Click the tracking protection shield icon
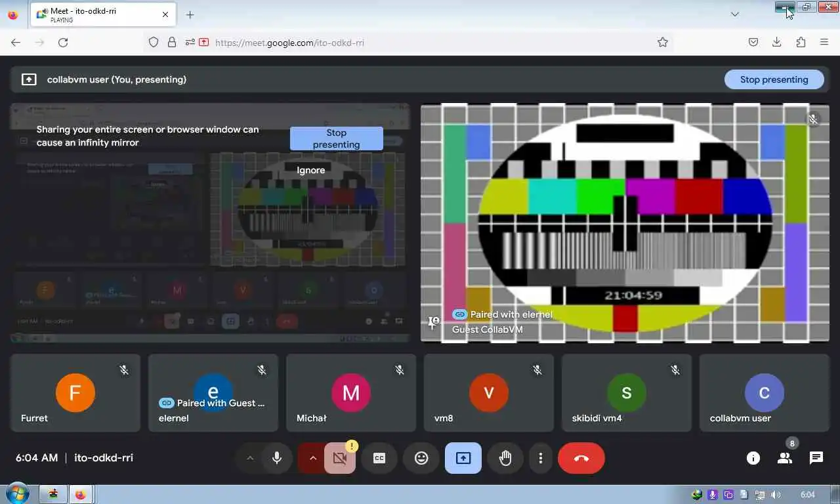Viewport: 840px width, 504px height. (x=154, y=43)
